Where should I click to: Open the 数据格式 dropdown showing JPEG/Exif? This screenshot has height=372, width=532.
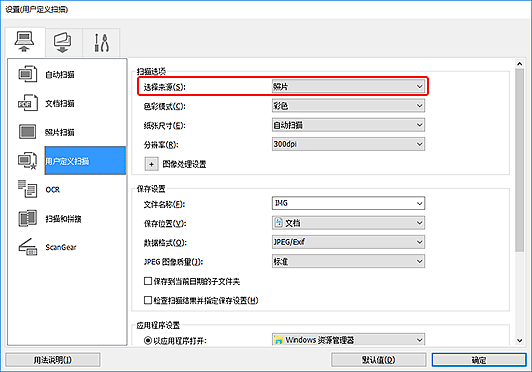click(348, 242)
